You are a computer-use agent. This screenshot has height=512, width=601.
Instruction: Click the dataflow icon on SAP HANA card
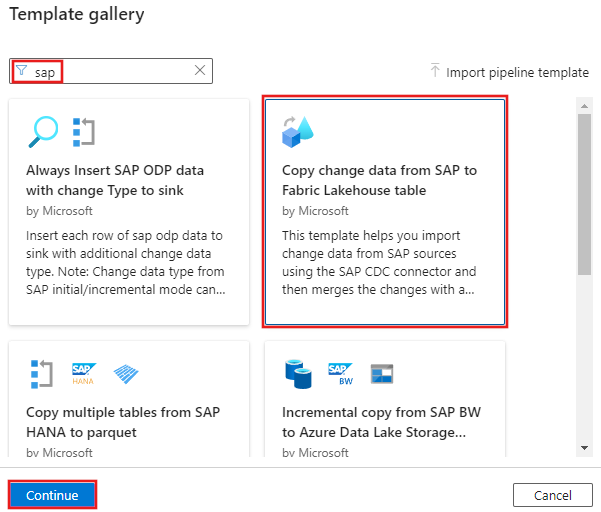[x=41, y=374]
